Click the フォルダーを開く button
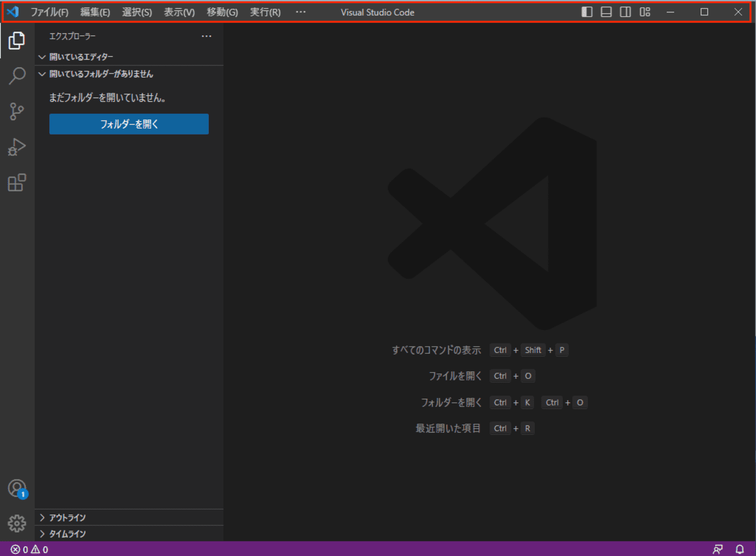This screenshot has width=756, height=556. pyautogui.click(x=129, y=124)
